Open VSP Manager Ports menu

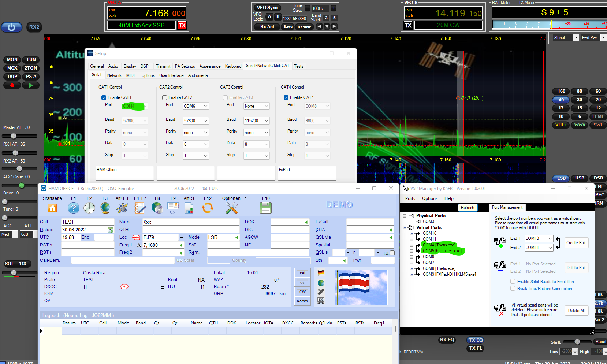(410, 198)
